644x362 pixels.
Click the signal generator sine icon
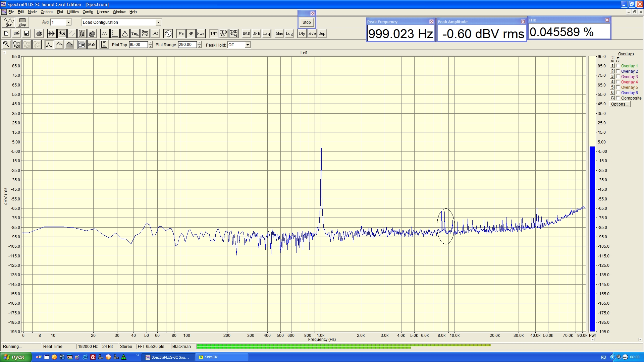[168, 34]
